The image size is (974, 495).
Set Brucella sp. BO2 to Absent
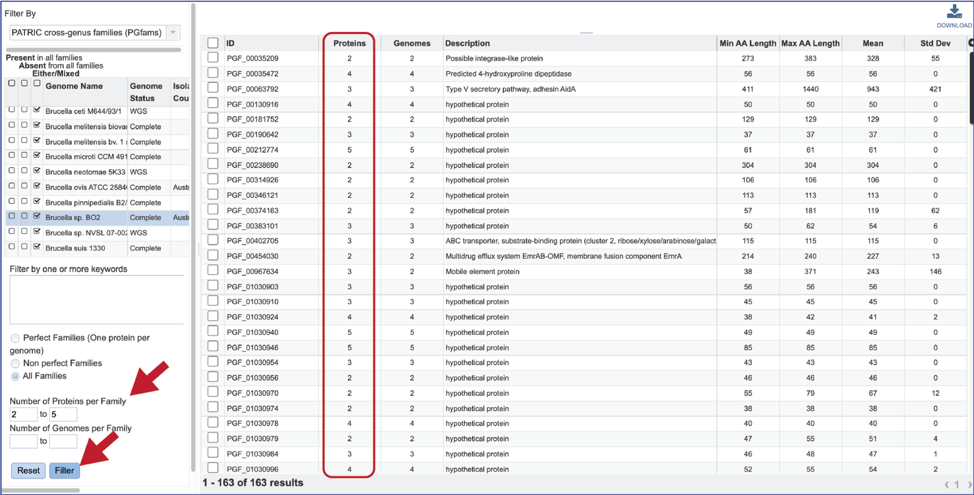click(x=24, y=217)
